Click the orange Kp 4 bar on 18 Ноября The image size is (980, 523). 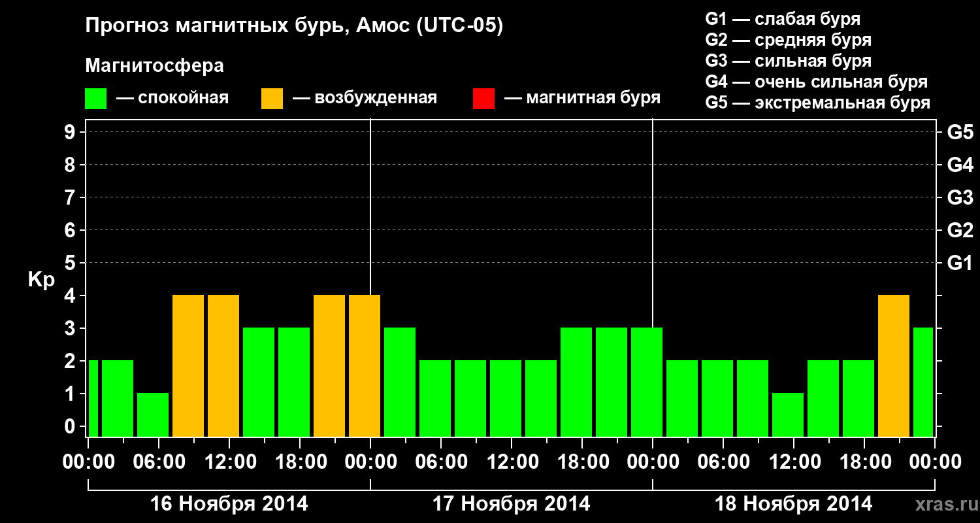click(894, 365)
